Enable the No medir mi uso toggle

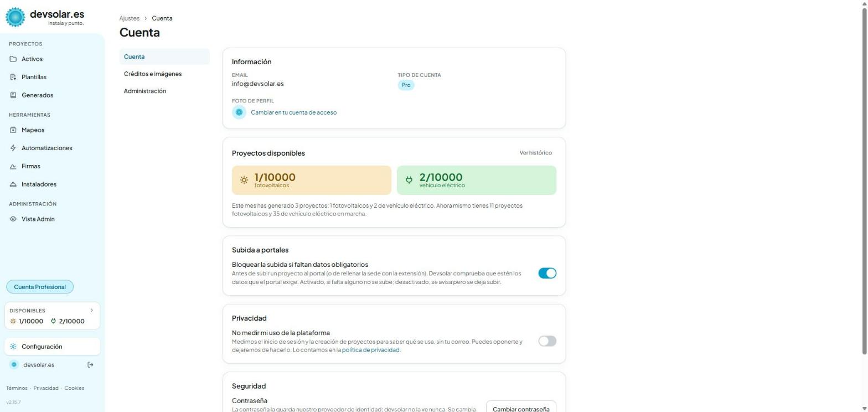(x=547, y=341)
